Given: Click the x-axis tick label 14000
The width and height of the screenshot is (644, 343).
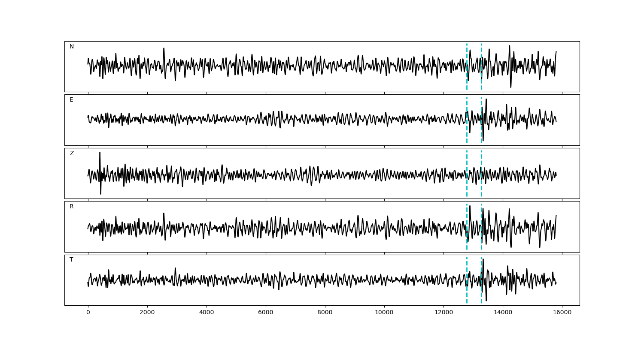Looking at the screenshot, I should (503, 313).
